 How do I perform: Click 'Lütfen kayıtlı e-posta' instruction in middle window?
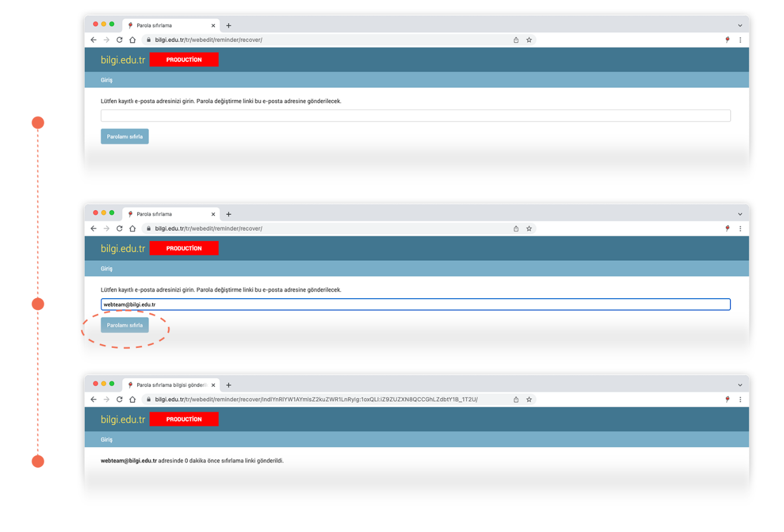[x=221, y=290]
